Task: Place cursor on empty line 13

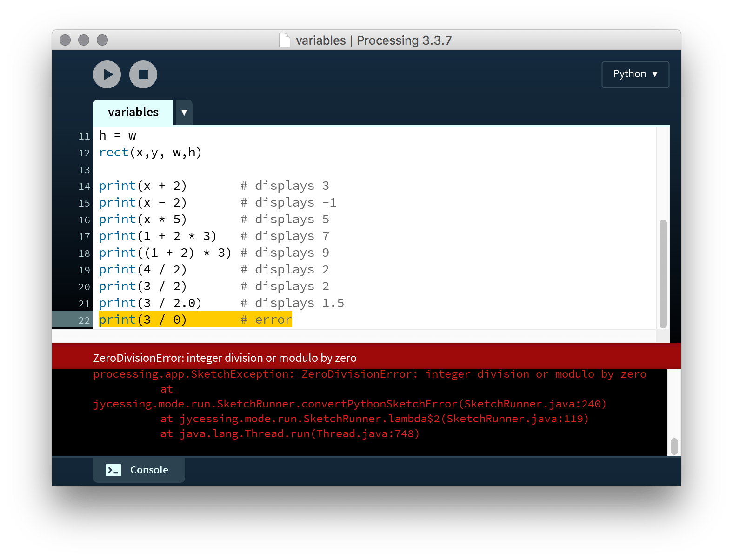Action: coord(233,170)
